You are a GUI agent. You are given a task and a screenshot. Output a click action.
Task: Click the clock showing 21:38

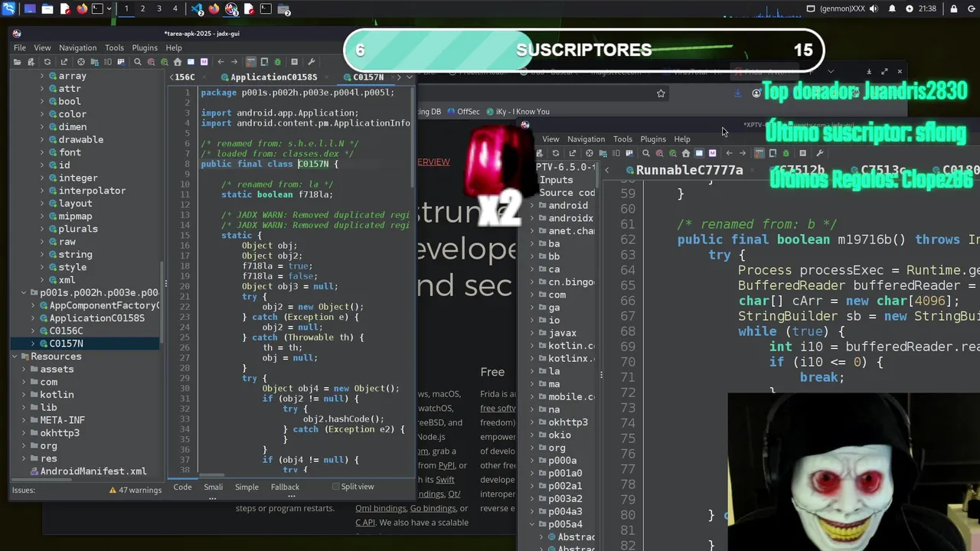point(927,9)
